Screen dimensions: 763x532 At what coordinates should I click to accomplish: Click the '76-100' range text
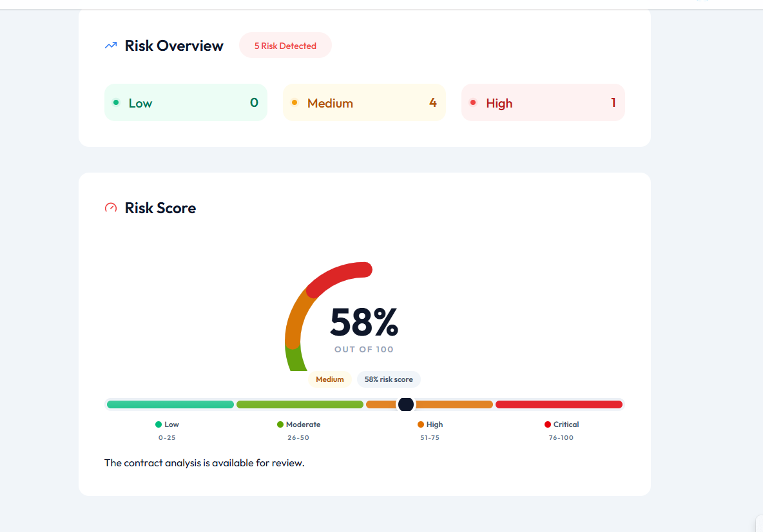coord(561,438)
